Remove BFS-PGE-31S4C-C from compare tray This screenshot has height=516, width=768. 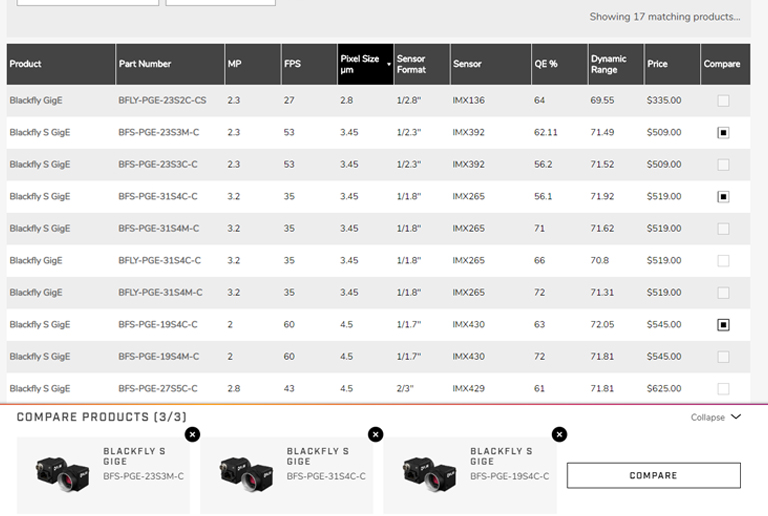point(376,434)
